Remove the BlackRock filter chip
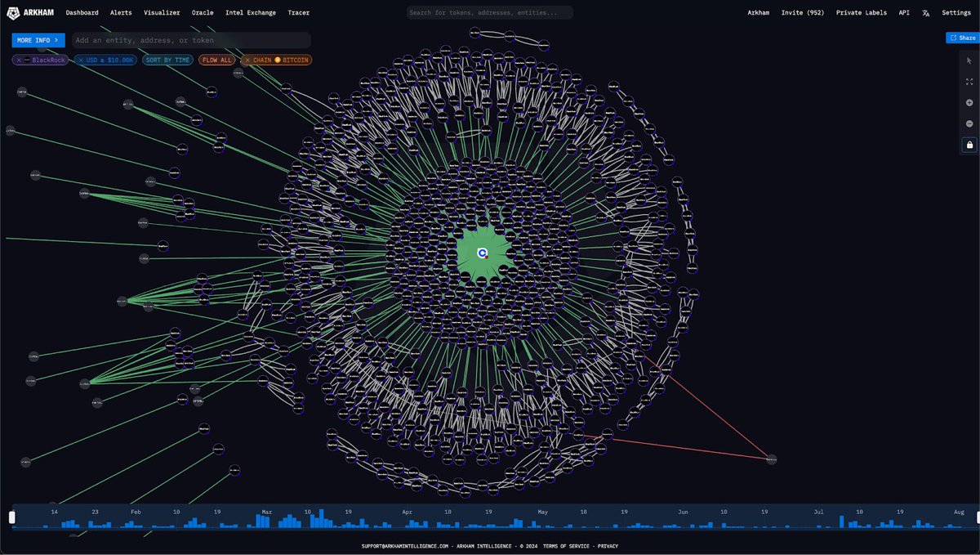980x555 pixels. (x=19, y=60)
